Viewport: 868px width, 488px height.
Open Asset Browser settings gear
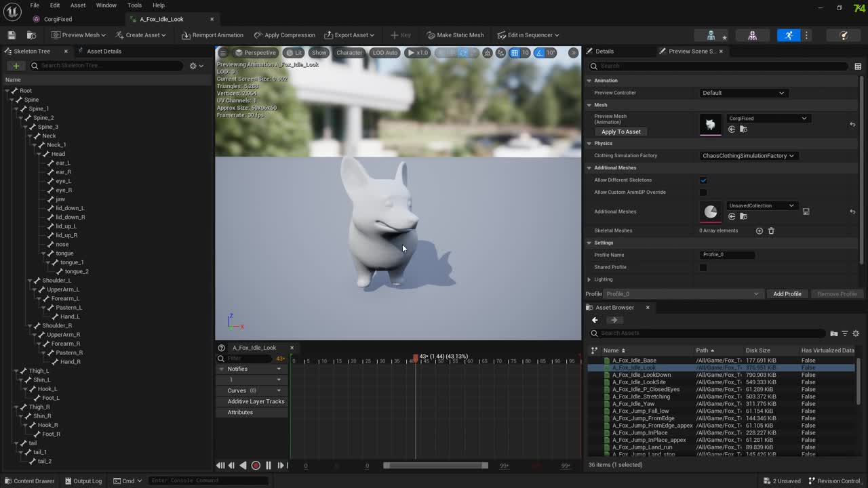pyautogui.click(x=856, y=333)
